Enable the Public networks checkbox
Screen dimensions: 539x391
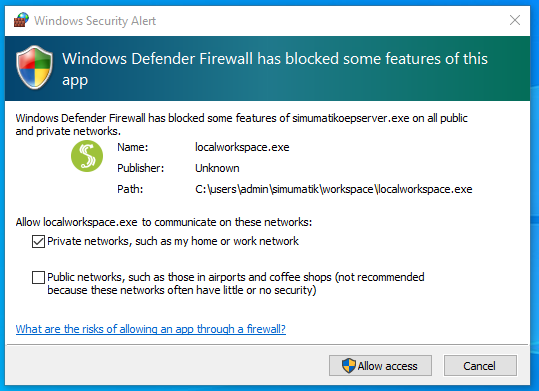coord(38,277)
